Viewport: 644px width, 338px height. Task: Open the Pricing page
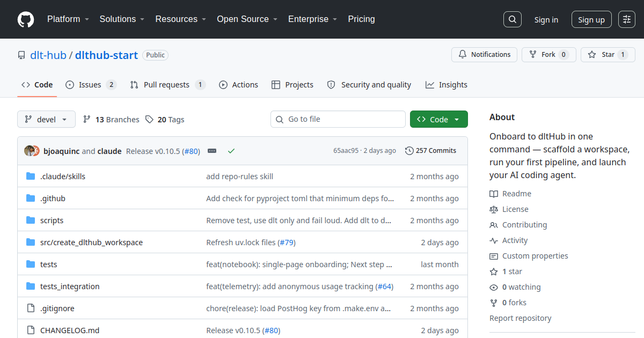[362, 19]
